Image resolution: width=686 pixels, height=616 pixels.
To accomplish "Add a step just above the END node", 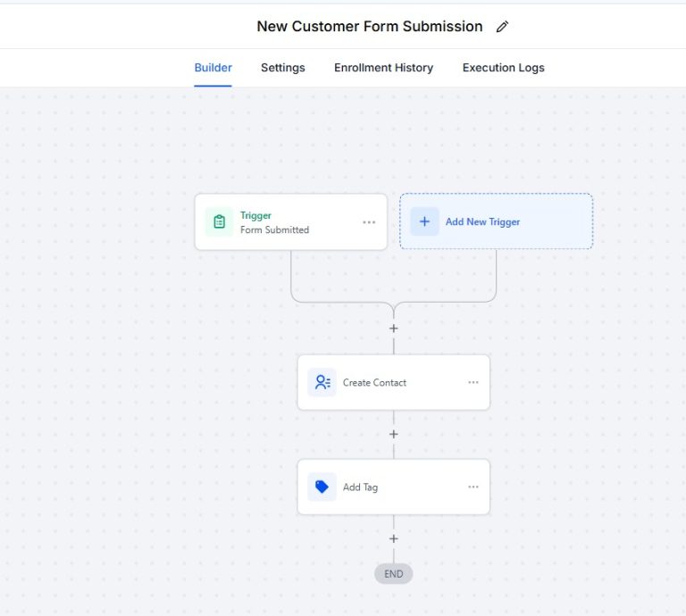I will pyautogui.click(x=393, y=539).
